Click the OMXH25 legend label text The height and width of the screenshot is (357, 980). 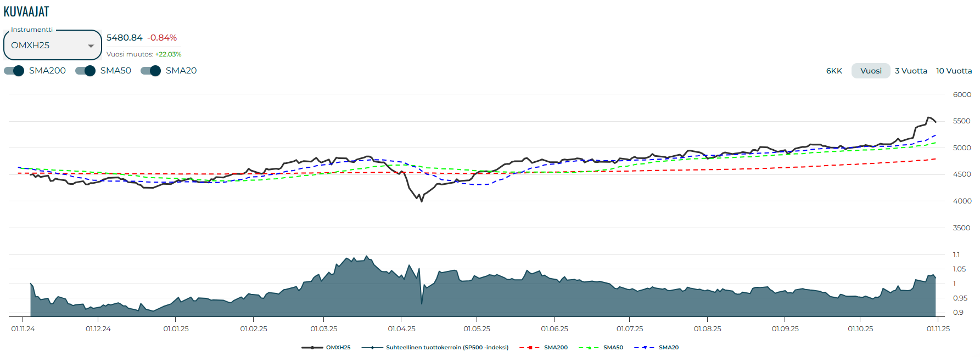(338, 348)
